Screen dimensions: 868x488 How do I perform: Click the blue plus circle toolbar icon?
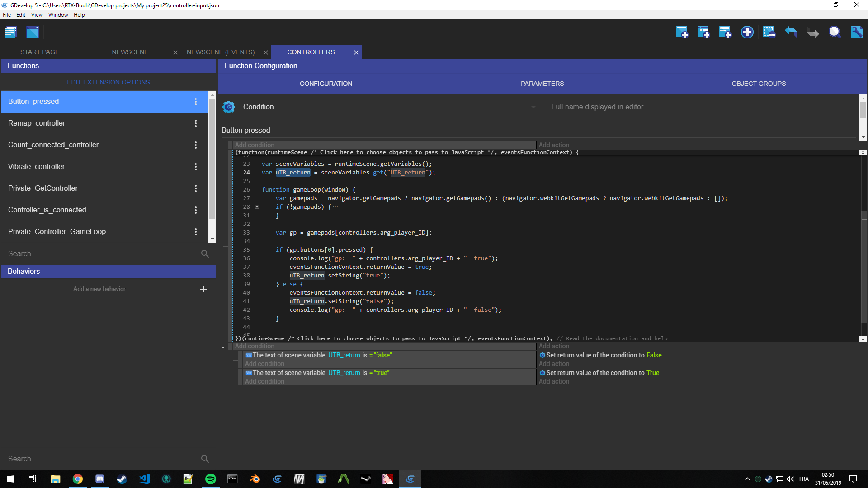[x=747, y=32]
